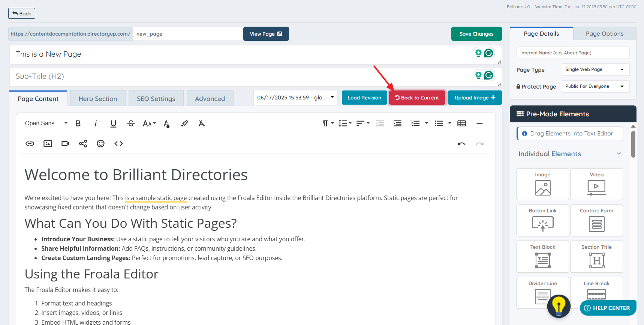The width and height of the screenshot is (644, 325).
Task: Click the Grammarly icon in the title field
Action: coord(488,53)
